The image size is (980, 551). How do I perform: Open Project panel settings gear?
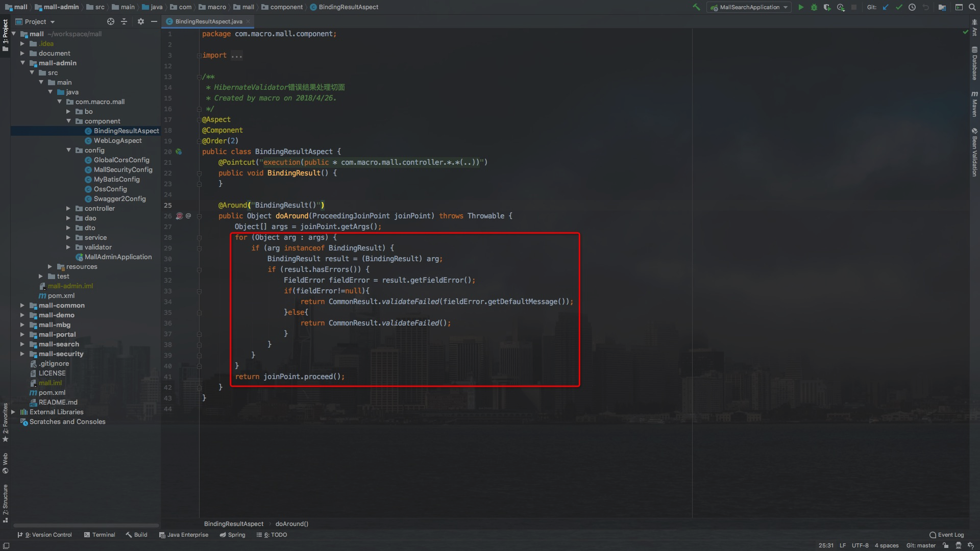coord(141,21)
